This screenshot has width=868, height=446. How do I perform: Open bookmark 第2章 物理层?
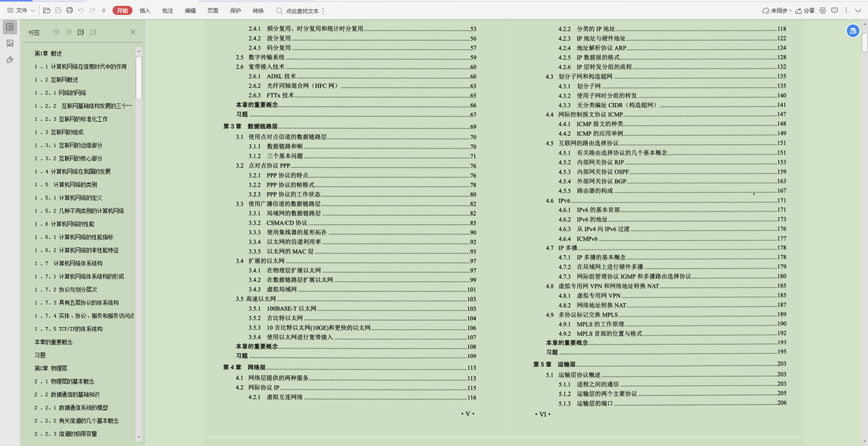[x=51, y=368]
